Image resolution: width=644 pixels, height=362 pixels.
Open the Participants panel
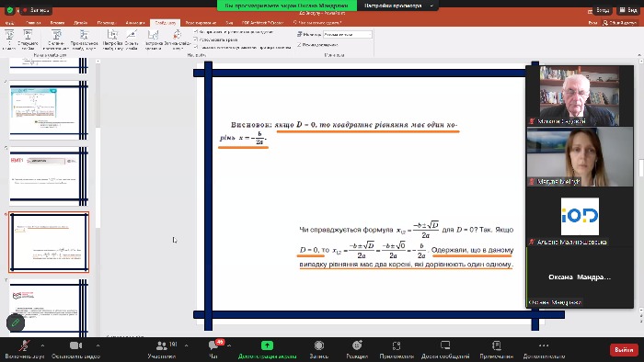click(162, 349)
